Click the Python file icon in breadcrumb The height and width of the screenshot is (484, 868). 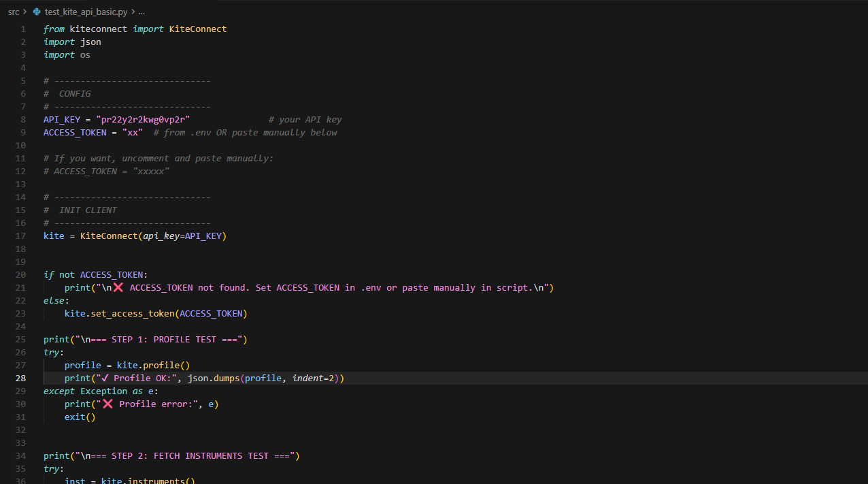pos(37,12)
